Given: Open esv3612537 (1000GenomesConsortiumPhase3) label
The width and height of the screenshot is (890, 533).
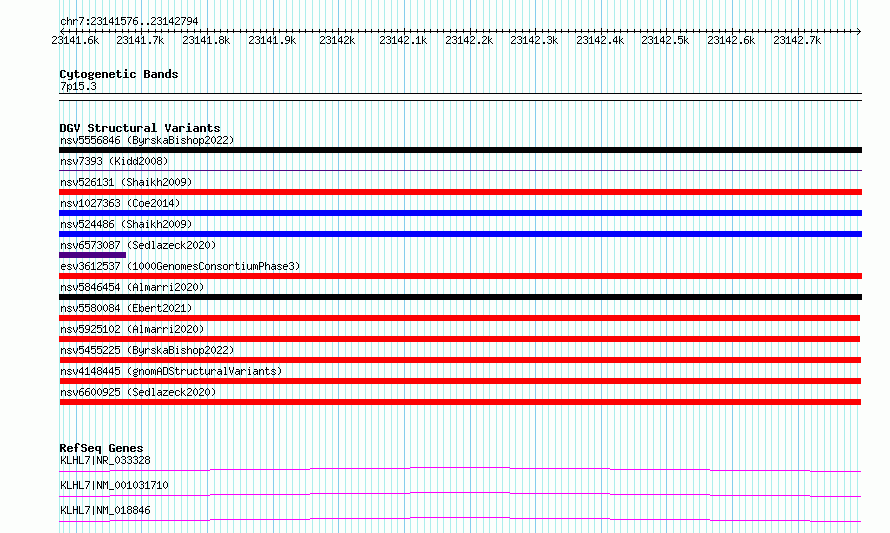Looking at the screenshot, I should [180, 267].
